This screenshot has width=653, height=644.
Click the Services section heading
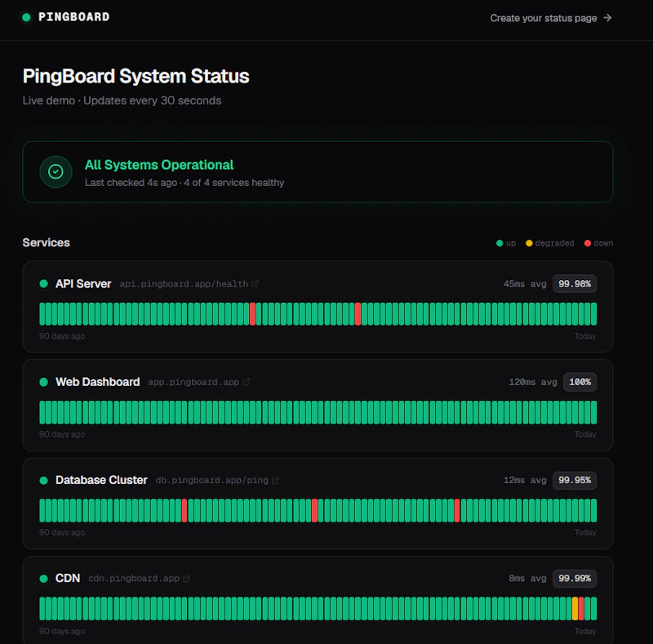tap(47, 243)
